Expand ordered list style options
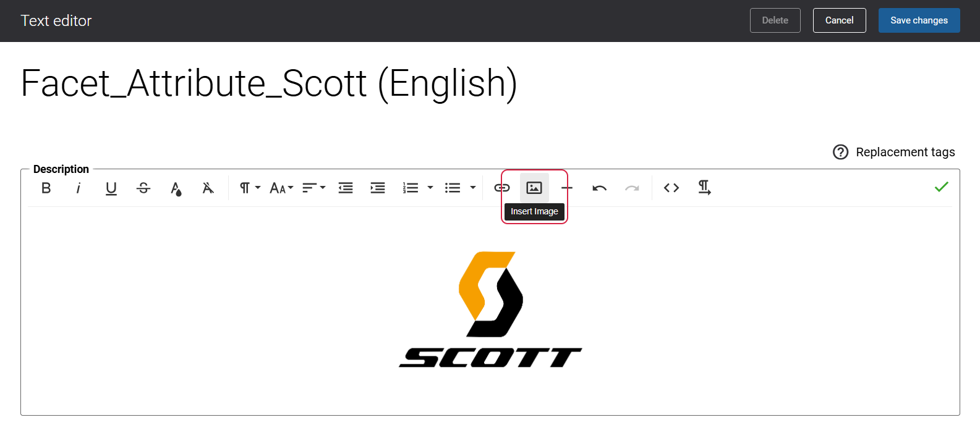The height and width of the screenshot is (433, 980). 430,188
